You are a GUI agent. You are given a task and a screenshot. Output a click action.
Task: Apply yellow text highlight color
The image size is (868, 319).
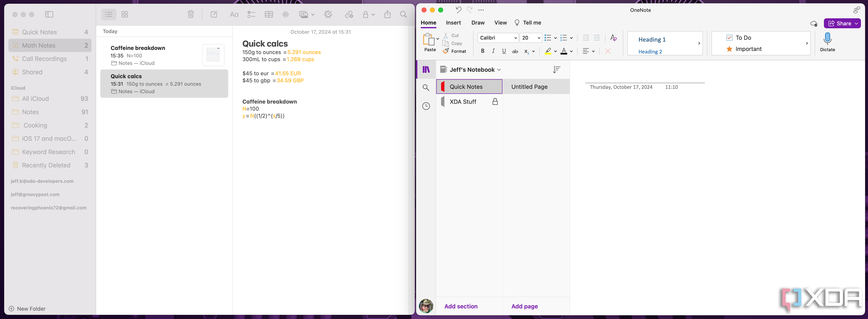click(x=548, y=51)
